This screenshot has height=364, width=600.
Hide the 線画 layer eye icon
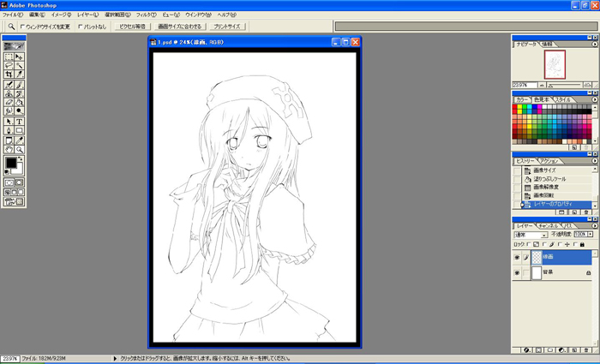[517, 257]
